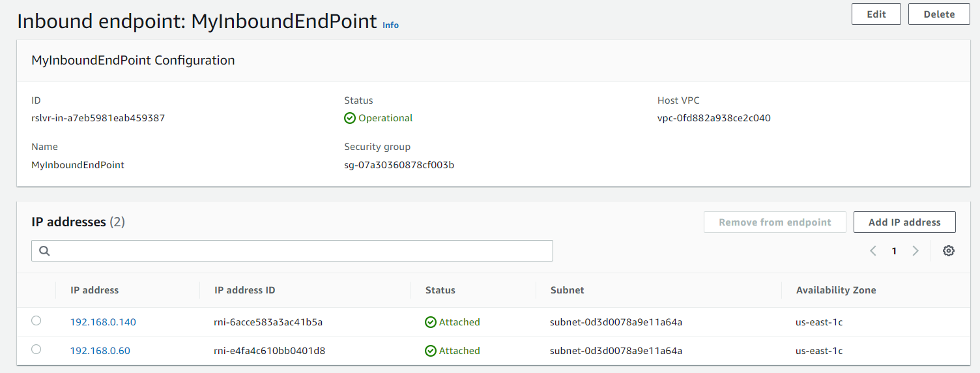Open the Info link beside title

coord(390,25)
